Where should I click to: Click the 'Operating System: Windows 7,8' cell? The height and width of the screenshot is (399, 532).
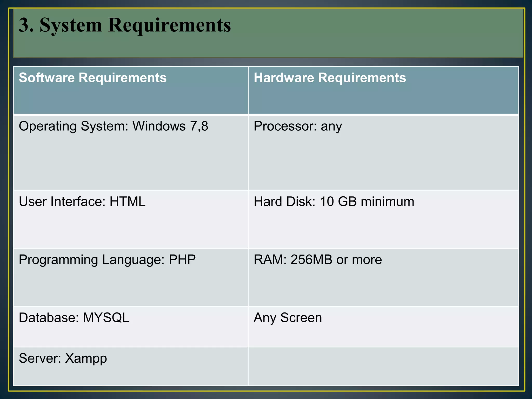(113, 126)
